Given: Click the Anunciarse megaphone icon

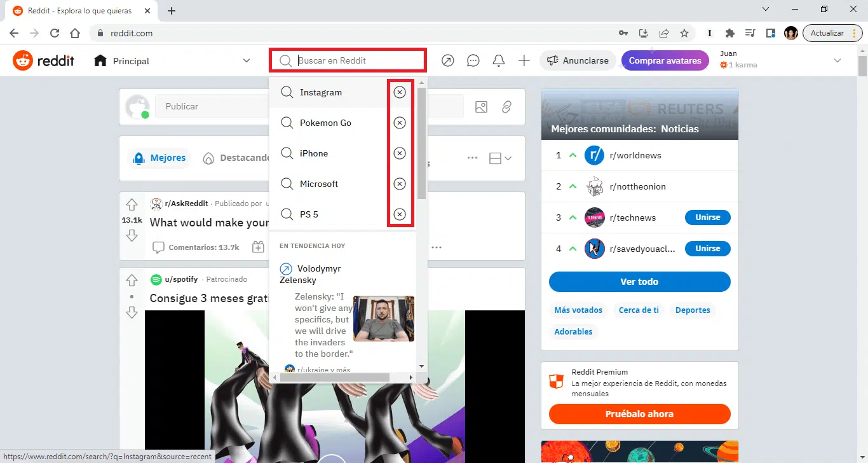Looking at the screenshot, I should [x=554, y=60].
